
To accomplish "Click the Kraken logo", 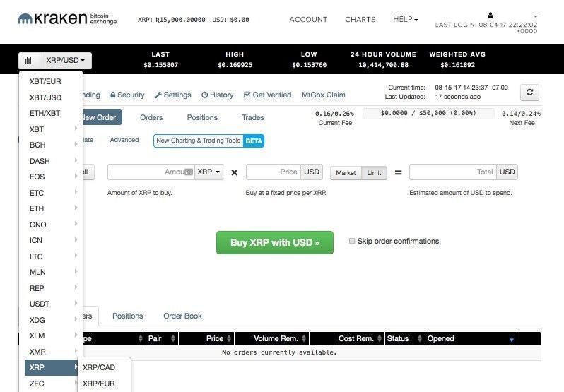I will point(68,18).
